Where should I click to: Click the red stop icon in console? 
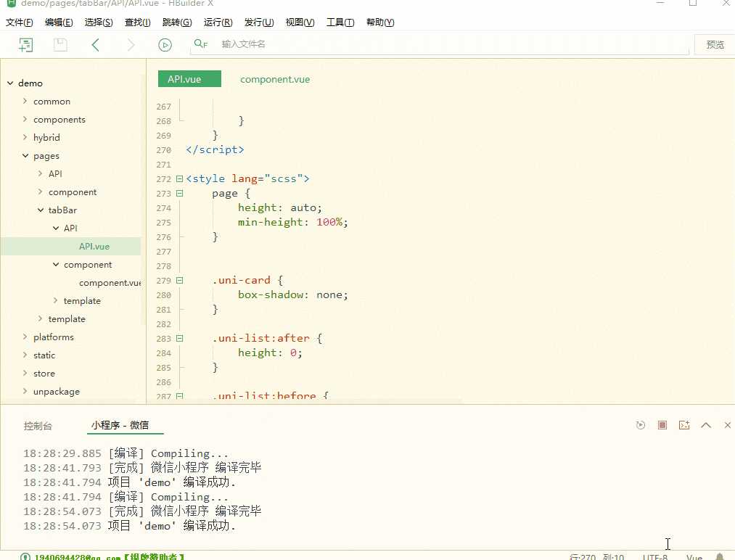662,425
